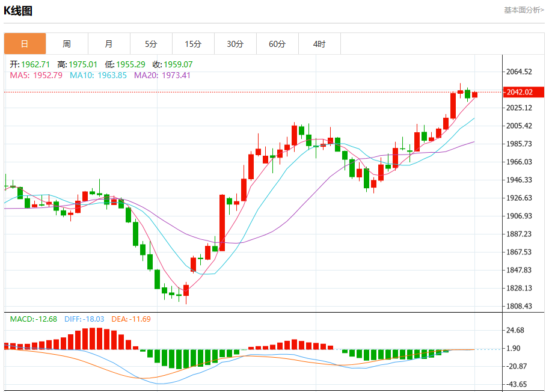Click the MA10 indicator label
The image size is (549, 392).
coord(98,75)
